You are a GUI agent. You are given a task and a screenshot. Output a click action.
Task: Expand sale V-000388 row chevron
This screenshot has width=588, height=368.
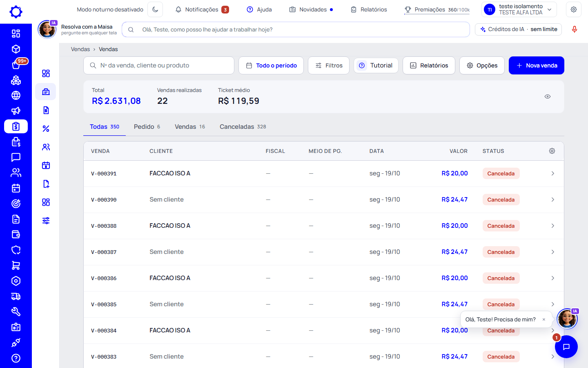553,226
